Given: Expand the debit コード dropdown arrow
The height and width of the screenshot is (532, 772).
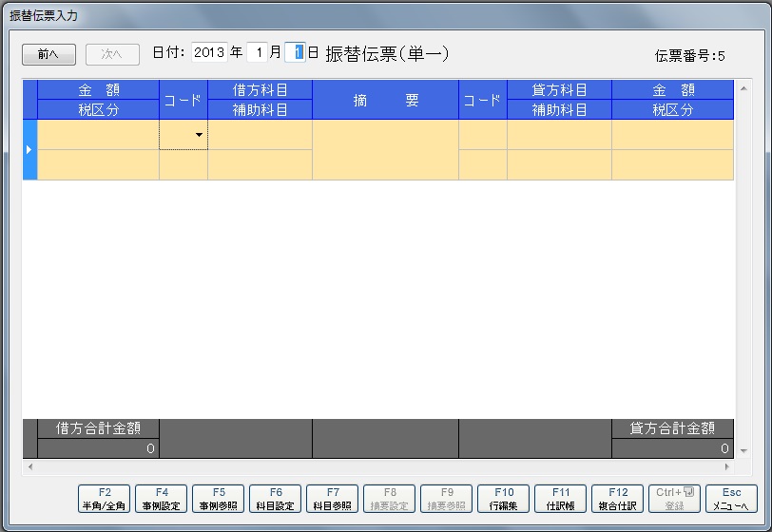Looking at the screenshot, I should point(199,136).
